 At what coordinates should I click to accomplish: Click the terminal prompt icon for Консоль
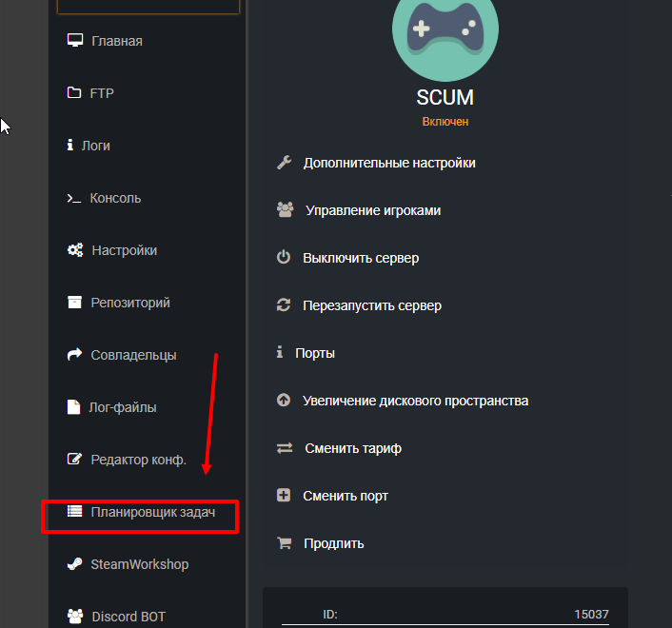point(73,198)
